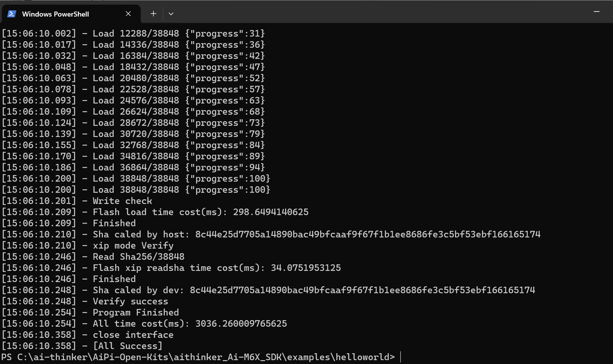Select the Windows PowerShell tab
The width and height of the screenshot is (613, 364).
pyautogui.click(x=55, y=14)
